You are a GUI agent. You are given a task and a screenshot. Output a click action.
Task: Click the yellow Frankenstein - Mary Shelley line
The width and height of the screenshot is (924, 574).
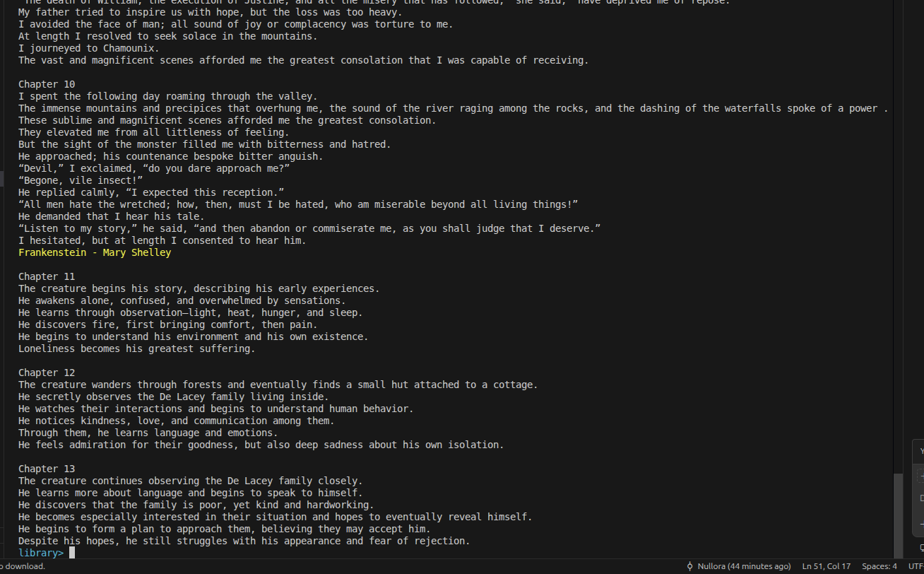point(95,252)
